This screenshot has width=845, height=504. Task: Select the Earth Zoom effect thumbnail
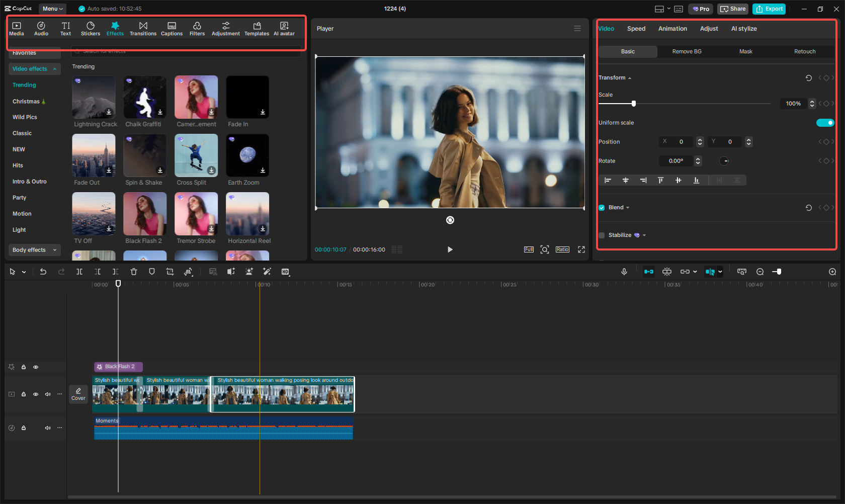tap(247, 155)
